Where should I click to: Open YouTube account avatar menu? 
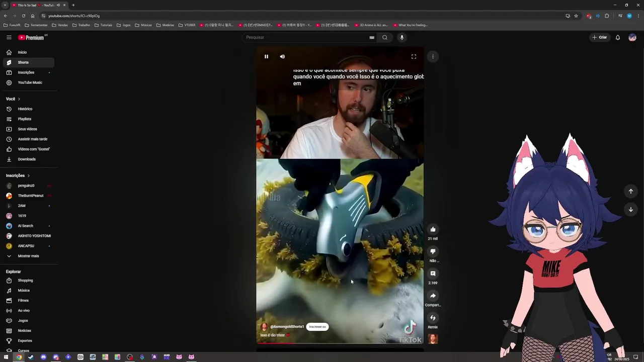(632, 37)
